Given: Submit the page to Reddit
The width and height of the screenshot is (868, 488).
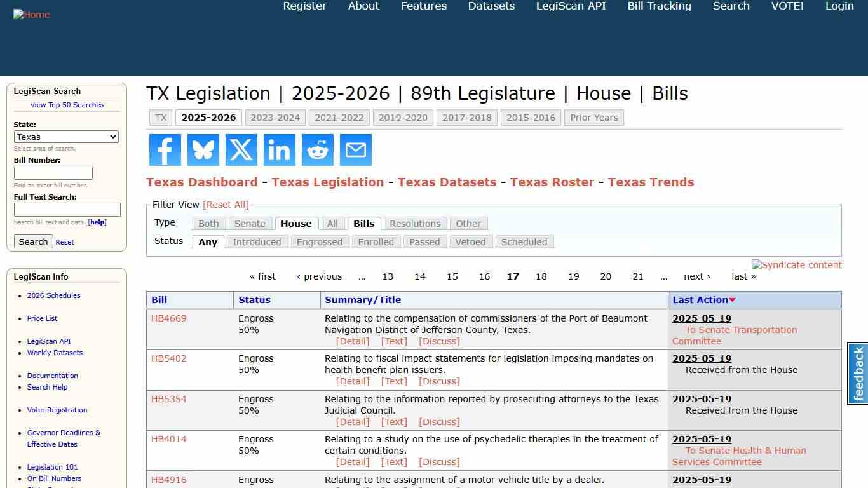Looking at the screenshot, I should (317, 150).
